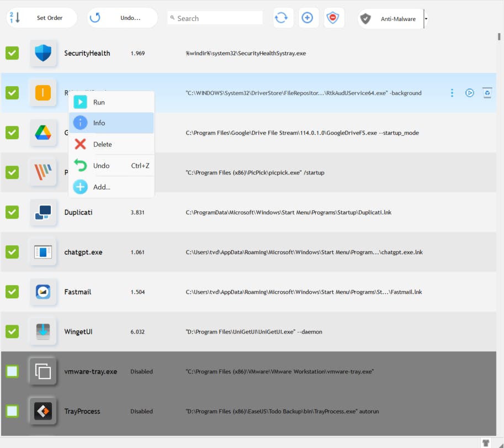504x448 pixels.
Task: Click the refresh list icon
Action: 281,18
